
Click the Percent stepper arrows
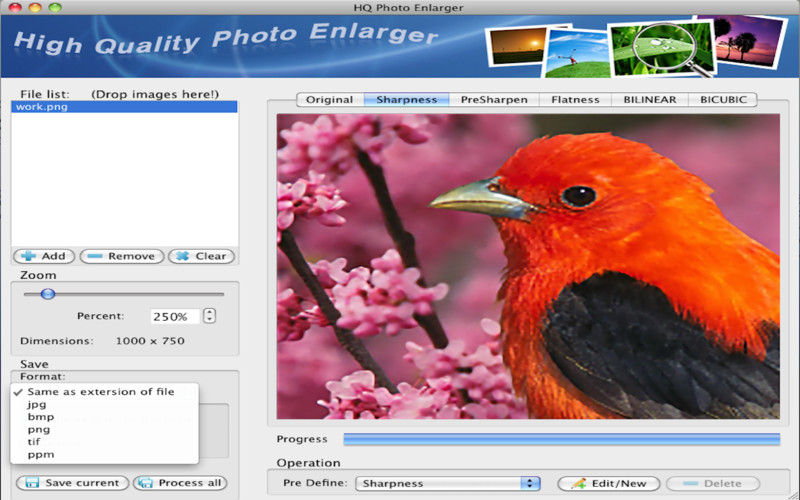(209, 316)
